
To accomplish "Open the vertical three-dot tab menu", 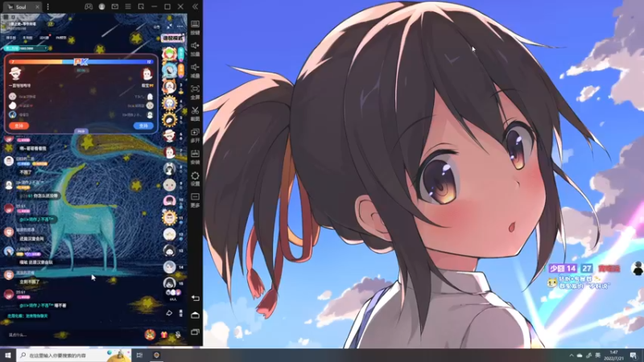I will (x=47, y=6).
